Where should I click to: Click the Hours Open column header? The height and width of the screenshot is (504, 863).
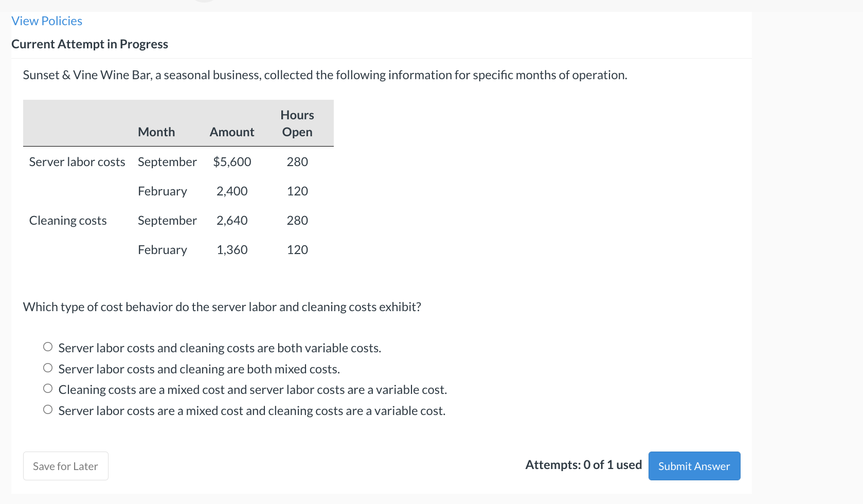297,123
